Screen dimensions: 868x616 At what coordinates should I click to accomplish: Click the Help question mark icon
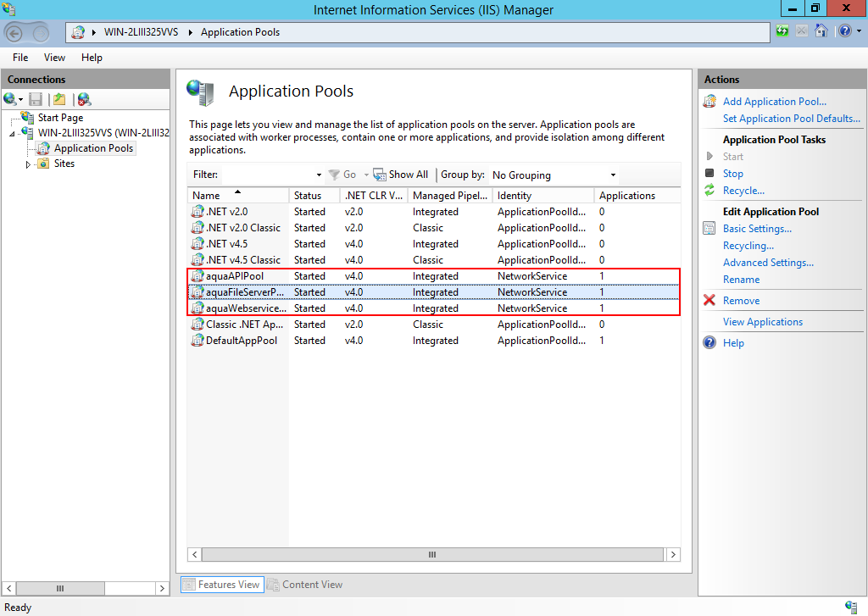pos(709,343)
